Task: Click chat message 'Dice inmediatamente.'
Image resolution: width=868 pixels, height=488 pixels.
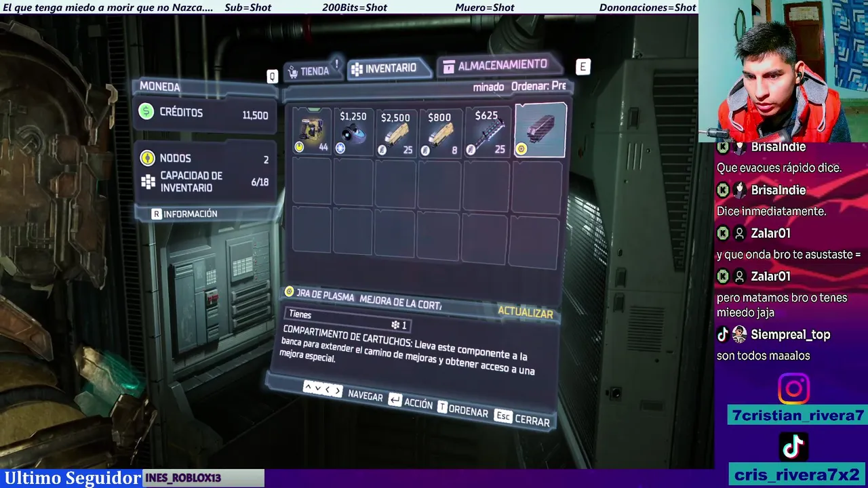Action: [x=771, y=211]
